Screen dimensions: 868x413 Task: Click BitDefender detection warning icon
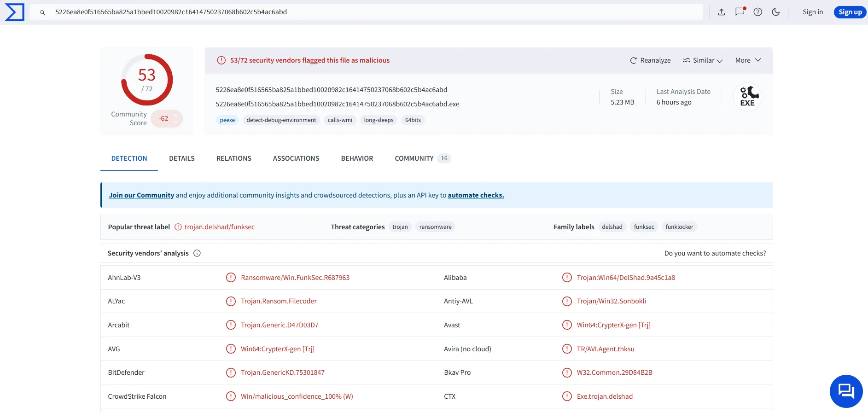tap(231, 372)
